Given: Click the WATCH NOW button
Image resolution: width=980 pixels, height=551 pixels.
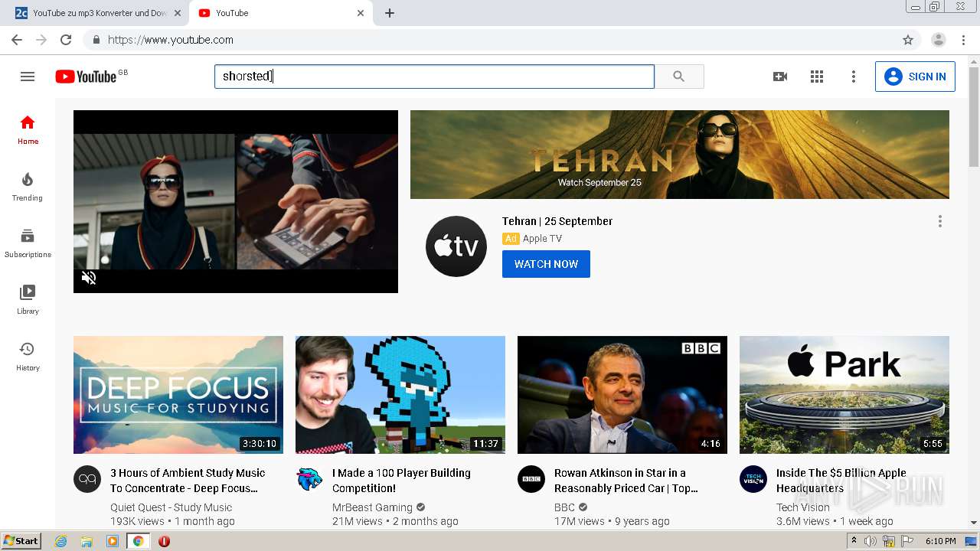Looking at the screenshot, I should pyautogui.click(x=546, y=264).
